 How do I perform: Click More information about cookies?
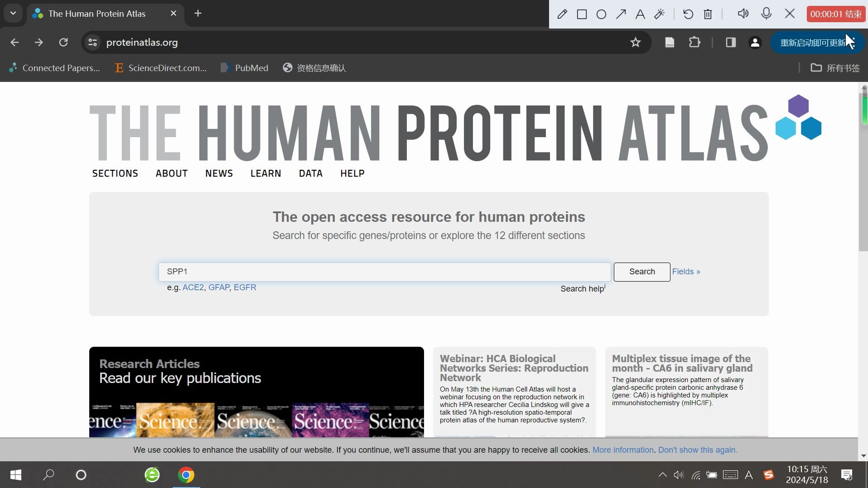pyautogui.click(x=623, y=450)
